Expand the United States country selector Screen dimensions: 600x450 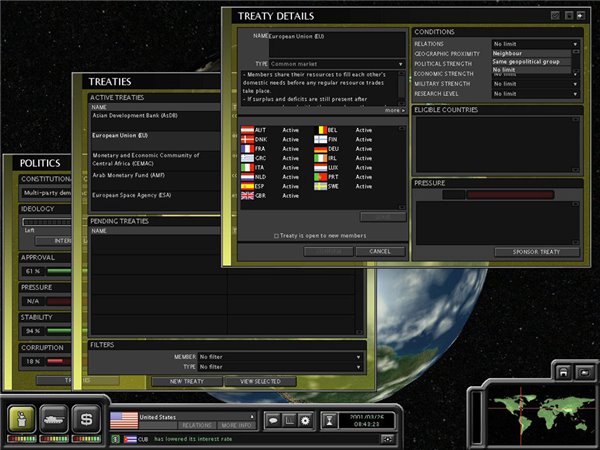252,417
